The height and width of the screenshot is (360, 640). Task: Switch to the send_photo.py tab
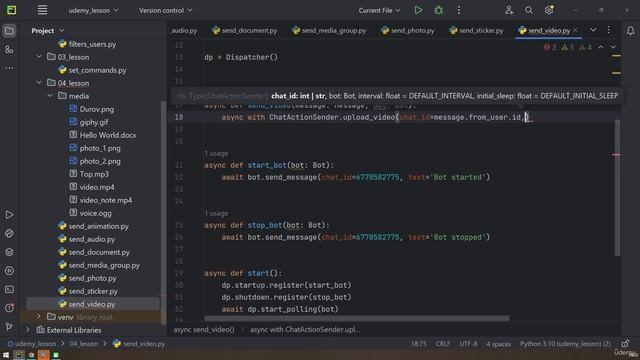(x=407, y=31)
